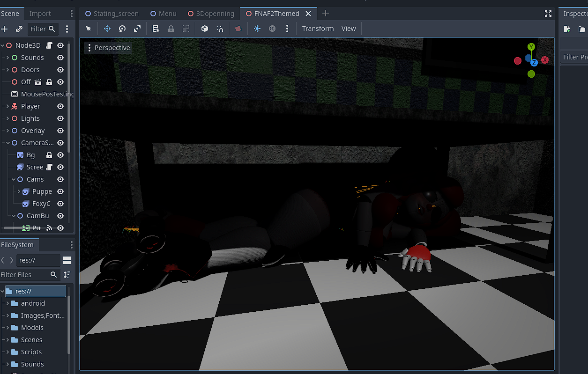Click the res:// path field

pyautogui.click(x=38, y=260)
